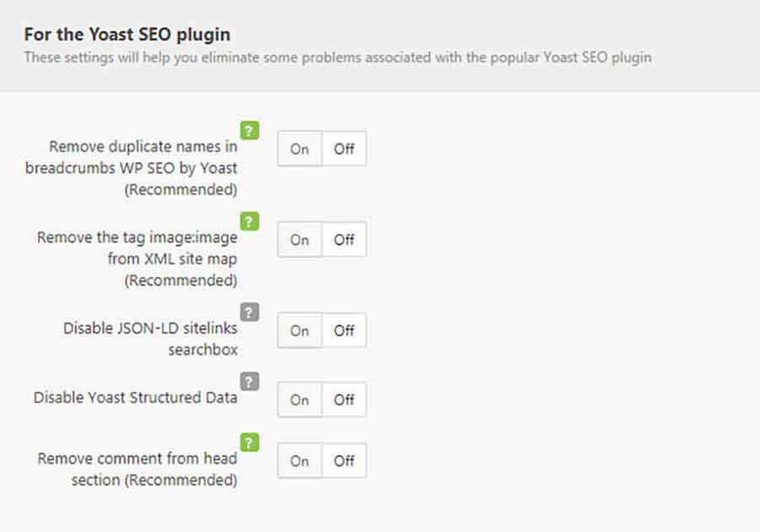Turn On Disable JSON-LD sitelinks searchbox

pyautogui.click(x=300, y=330)
